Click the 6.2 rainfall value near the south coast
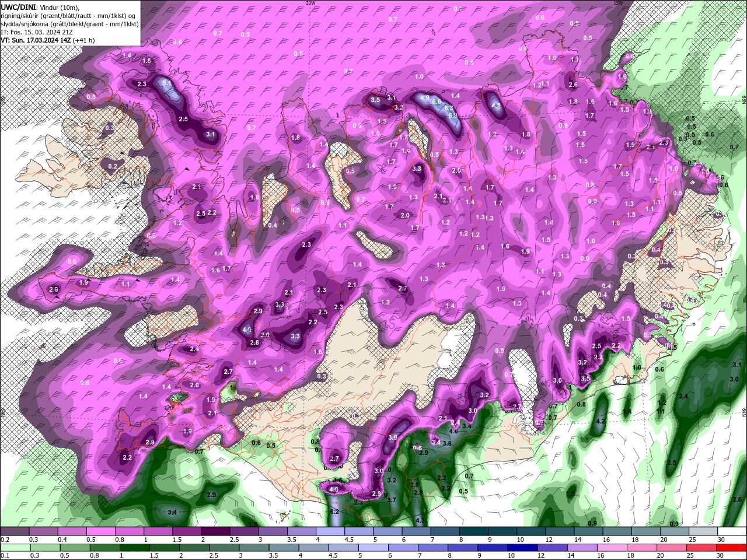The height and width of the screenshot is (560, 747). (335, 512)
